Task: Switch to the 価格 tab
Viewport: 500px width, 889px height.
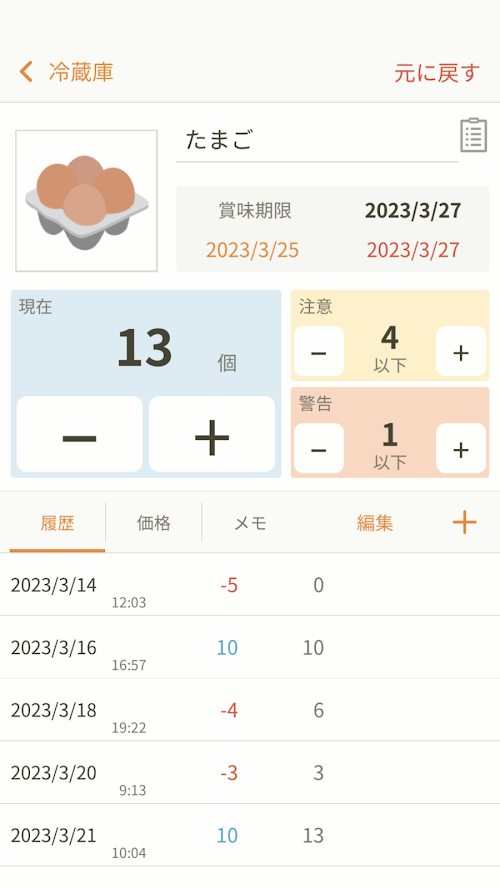Action: (154, 523)
